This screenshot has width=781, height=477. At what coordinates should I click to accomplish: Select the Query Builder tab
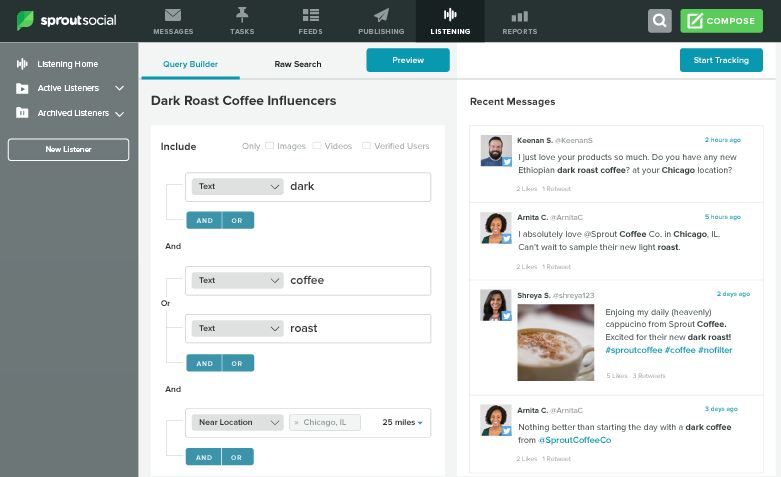click(x=190, y=64)
